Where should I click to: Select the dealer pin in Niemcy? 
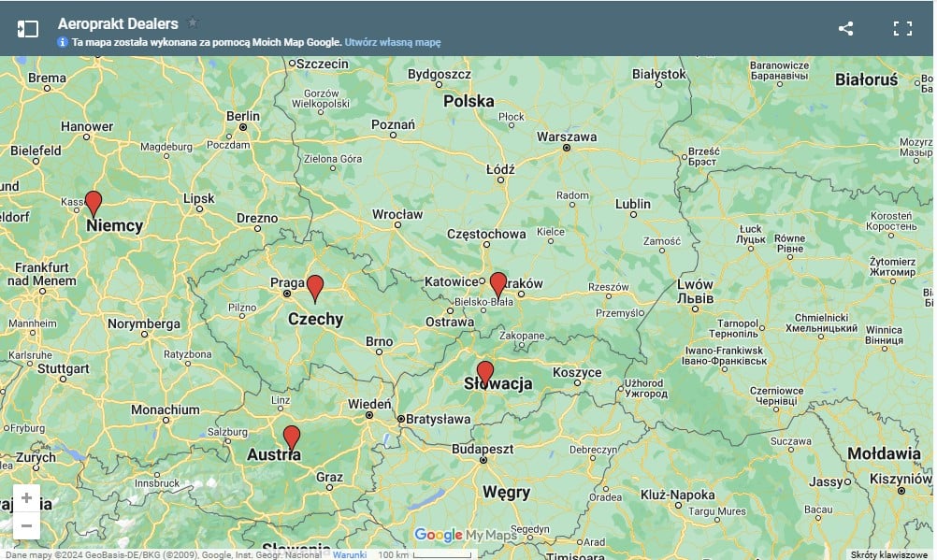click(x=93, y=202)
